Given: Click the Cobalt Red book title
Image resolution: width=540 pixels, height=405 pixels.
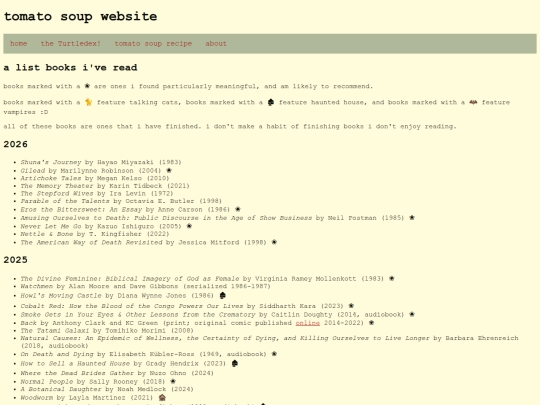Looking at the screenshot, I should coord(132,306).
